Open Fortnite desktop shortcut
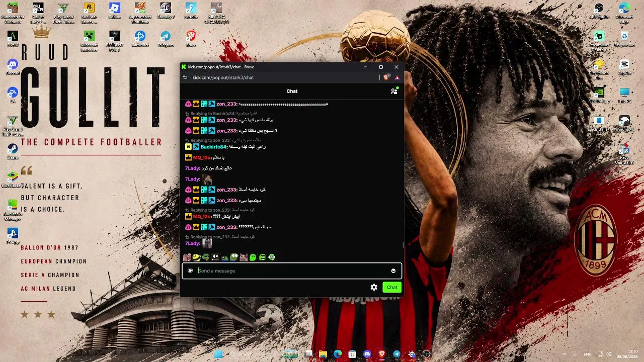Viewport: 644px width, 362px height. coord(191,11)
